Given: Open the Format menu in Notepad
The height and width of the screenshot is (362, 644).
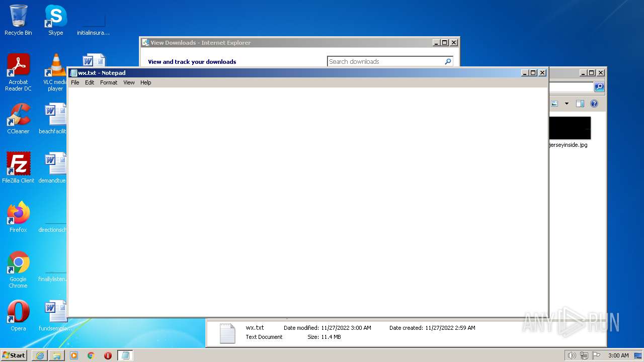Looking at the screenshot, I should pos(109,82).
